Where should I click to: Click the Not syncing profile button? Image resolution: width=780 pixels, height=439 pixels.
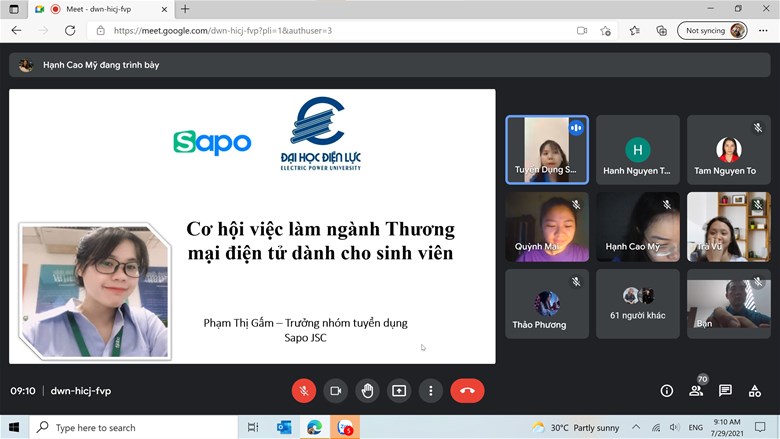click(x=714, y=31)
